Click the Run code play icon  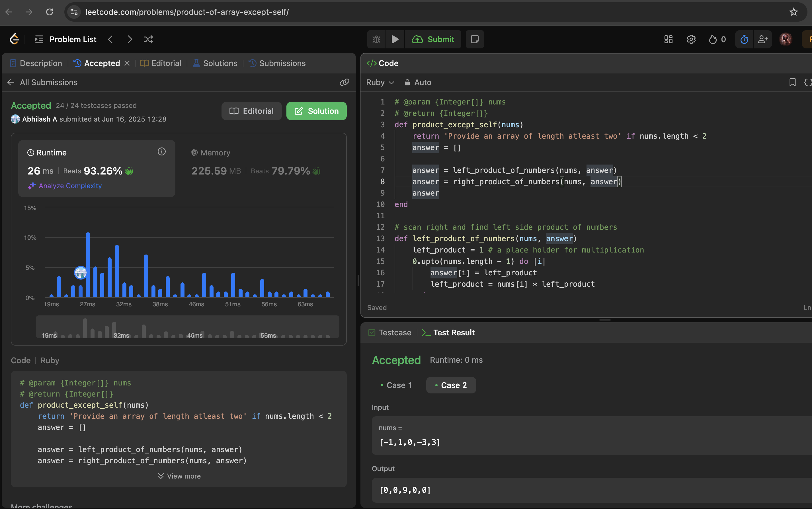(395, 39)
